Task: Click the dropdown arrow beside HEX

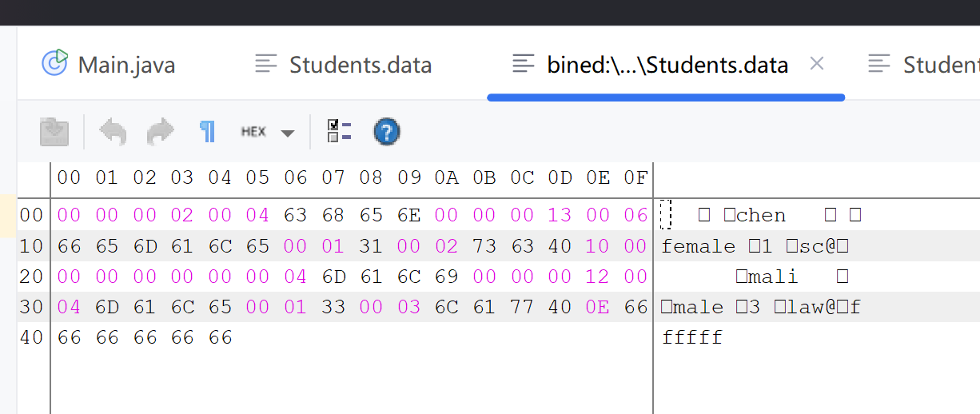Action: pos(288,133)
